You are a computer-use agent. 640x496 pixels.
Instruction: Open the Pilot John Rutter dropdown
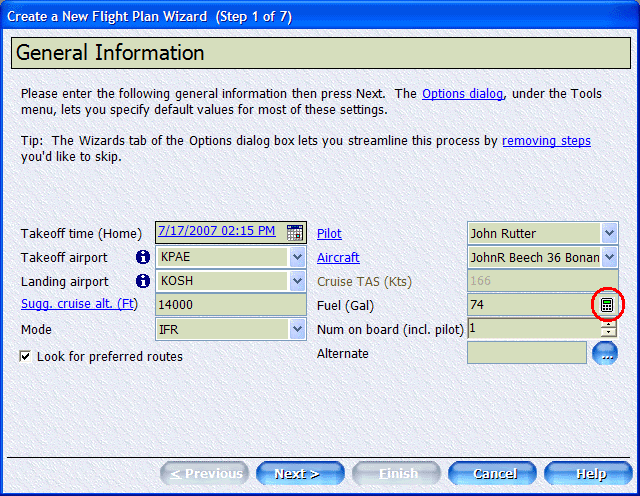(x=609, y=233)
